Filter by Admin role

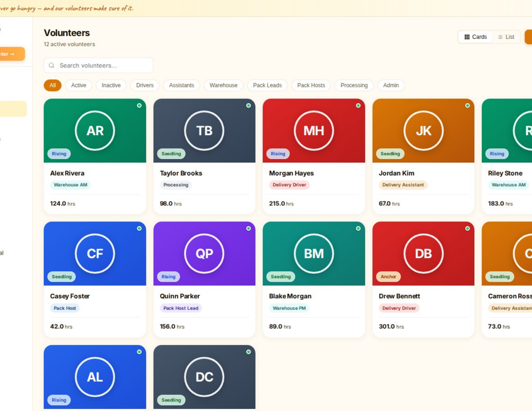391,85
